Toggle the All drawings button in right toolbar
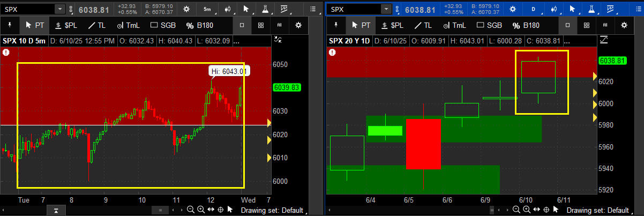 (x=605, y=25)
